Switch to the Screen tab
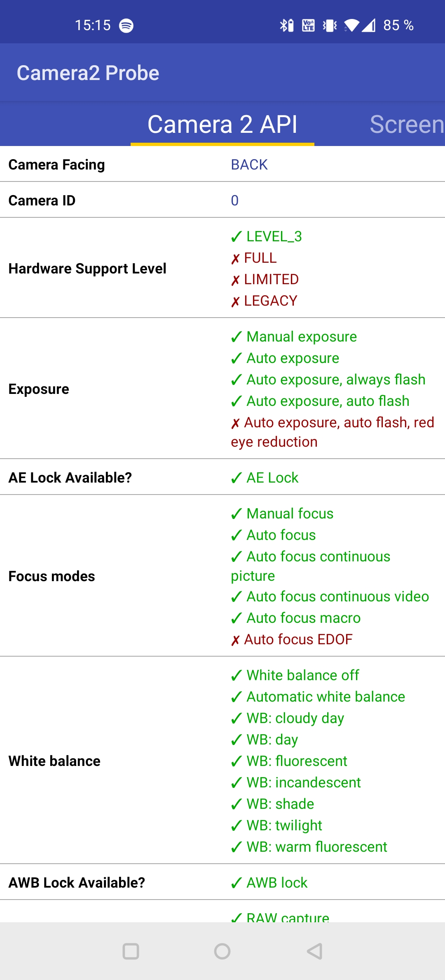The width and height of the screenshot is (445, 980). [x=407, y=124]
